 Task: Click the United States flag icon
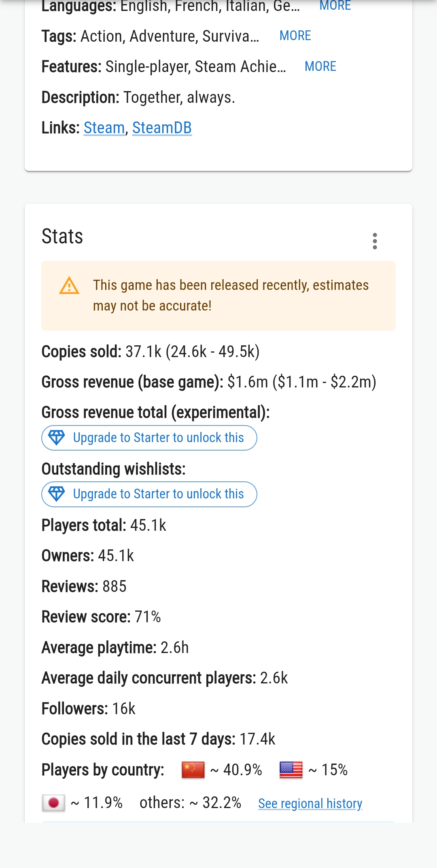tap(291, 770)
